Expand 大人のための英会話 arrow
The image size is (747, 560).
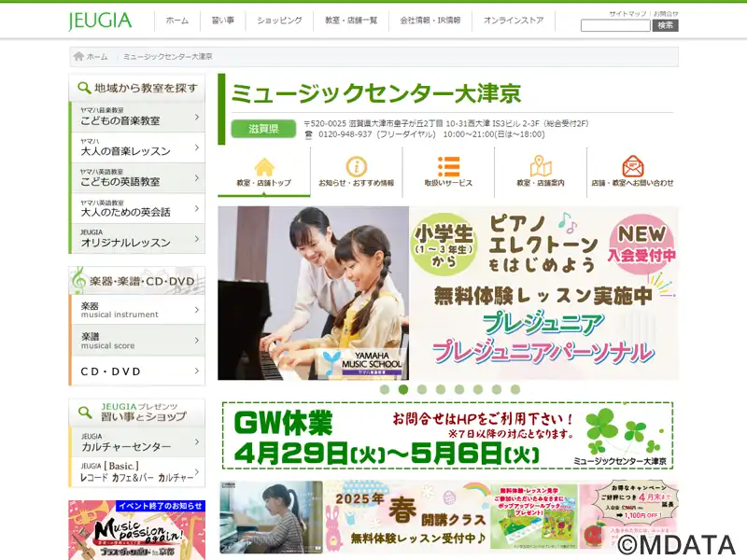tap(197, 208)
